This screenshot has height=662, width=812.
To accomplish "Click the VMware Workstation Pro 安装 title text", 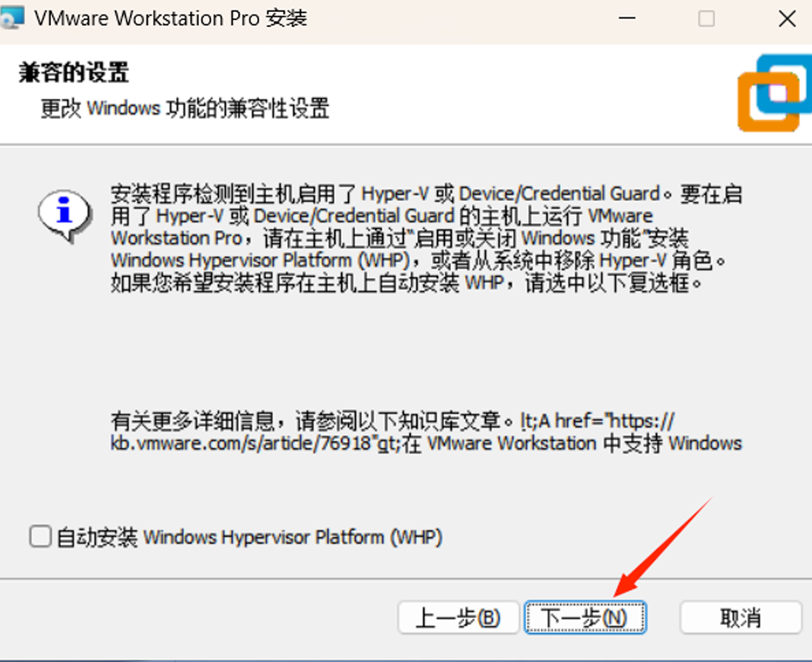I will [x=171, y=19].
